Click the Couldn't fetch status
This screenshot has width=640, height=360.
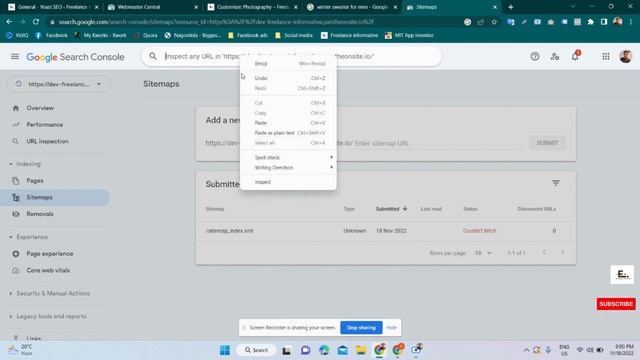(479, 231)
